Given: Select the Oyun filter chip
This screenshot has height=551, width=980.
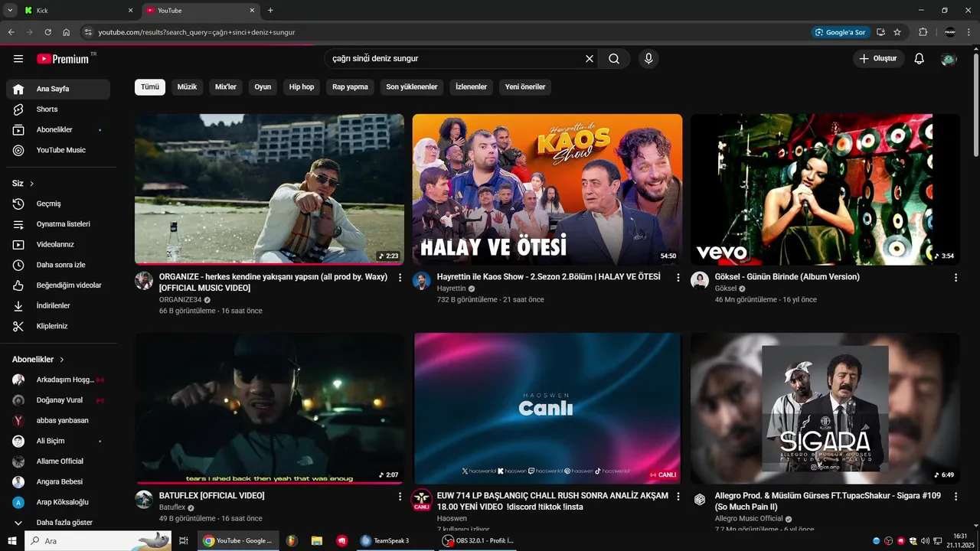Looking at the screenshot, I should click(263, 87).
